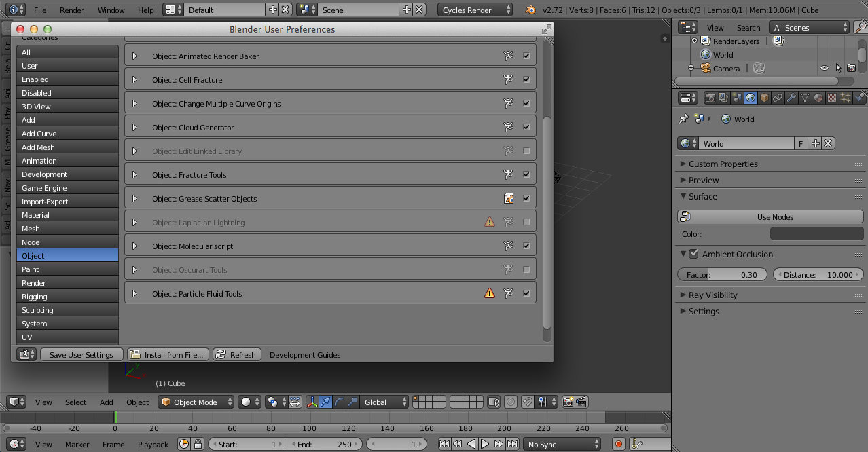The height and width of the screenshot is (452, 868).
Task: Expand Fracture Tools add-on details
Action: pos(134,174)
